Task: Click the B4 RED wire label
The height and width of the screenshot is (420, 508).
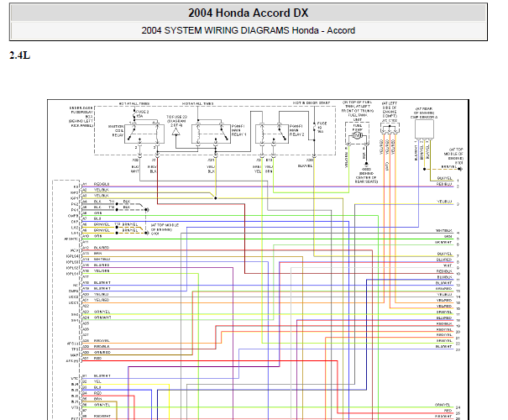Action: 98,393
